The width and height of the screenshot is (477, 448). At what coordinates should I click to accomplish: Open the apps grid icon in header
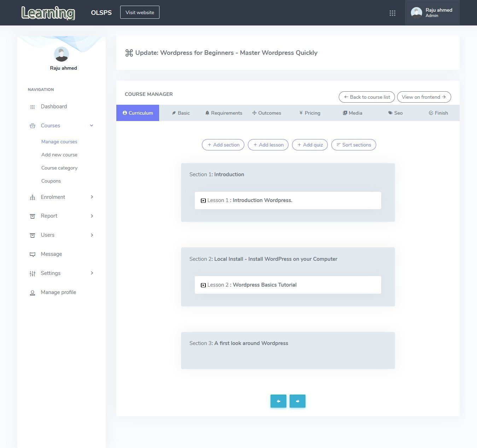(x=392, y=13)
